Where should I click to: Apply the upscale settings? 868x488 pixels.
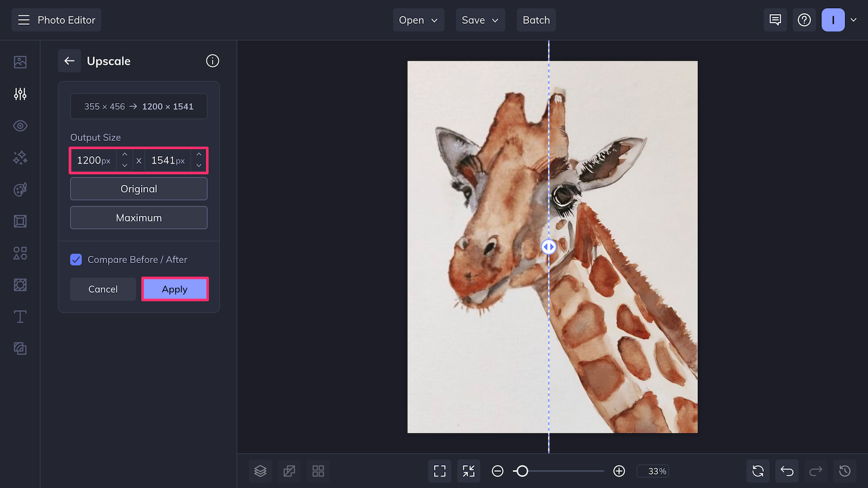point(175,289)
